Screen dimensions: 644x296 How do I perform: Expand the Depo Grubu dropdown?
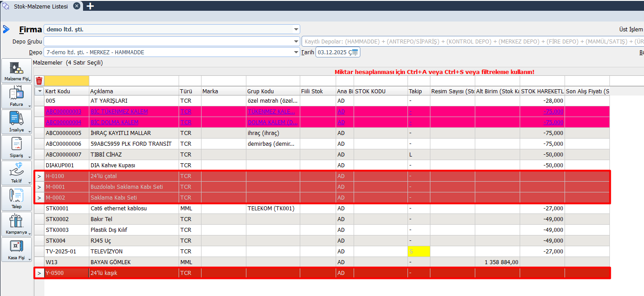coord(296,41)
